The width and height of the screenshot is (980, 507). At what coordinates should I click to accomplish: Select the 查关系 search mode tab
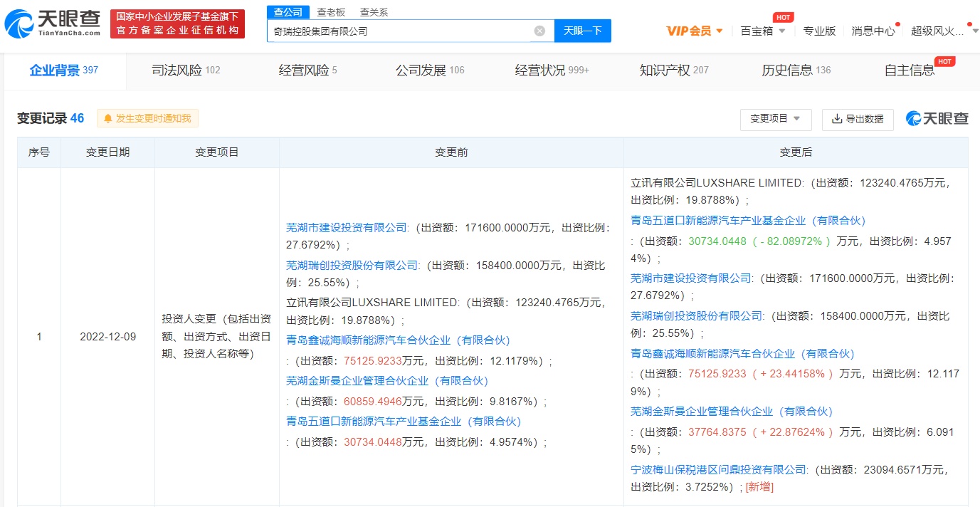(x=374, y=12)
